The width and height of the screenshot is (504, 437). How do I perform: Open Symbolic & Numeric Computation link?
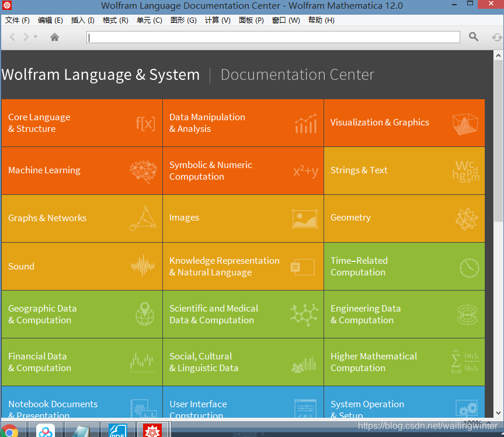tap(211, 170)
